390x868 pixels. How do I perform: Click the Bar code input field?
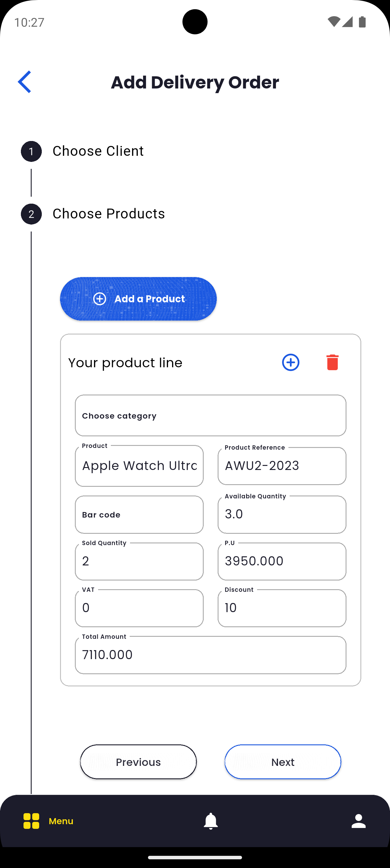click(139, 515)
